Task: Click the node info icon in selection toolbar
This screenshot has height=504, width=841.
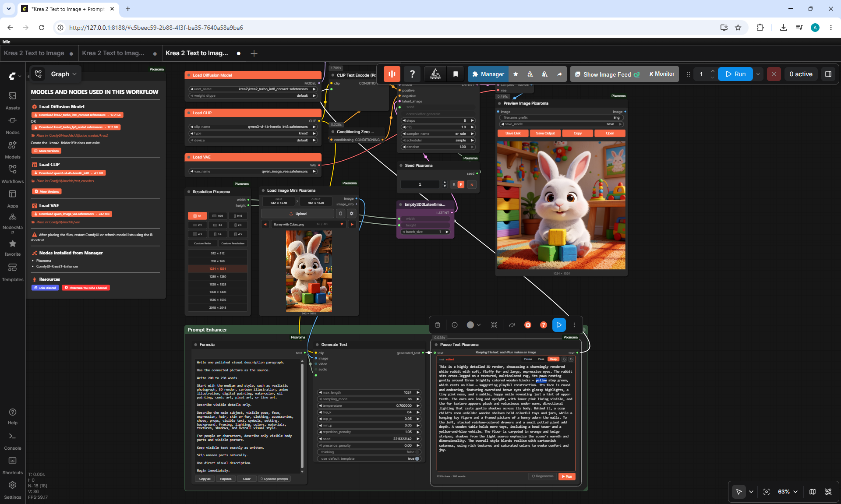Action: tap(455, 325)
